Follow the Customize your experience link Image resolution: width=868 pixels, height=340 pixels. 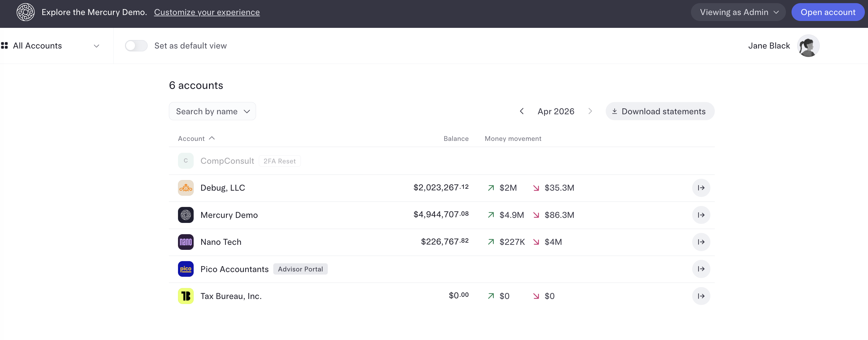(x=207, y=13)
